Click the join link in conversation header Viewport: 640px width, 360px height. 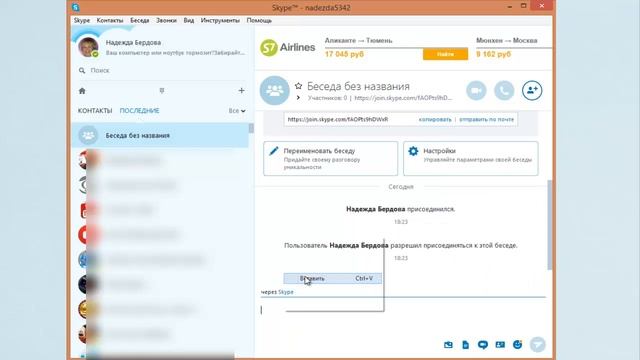pyautogui.click(x=403, y=98)
